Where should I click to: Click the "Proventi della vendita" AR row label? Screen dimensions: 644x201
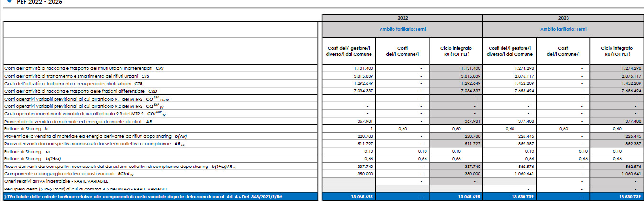[77, 121]
